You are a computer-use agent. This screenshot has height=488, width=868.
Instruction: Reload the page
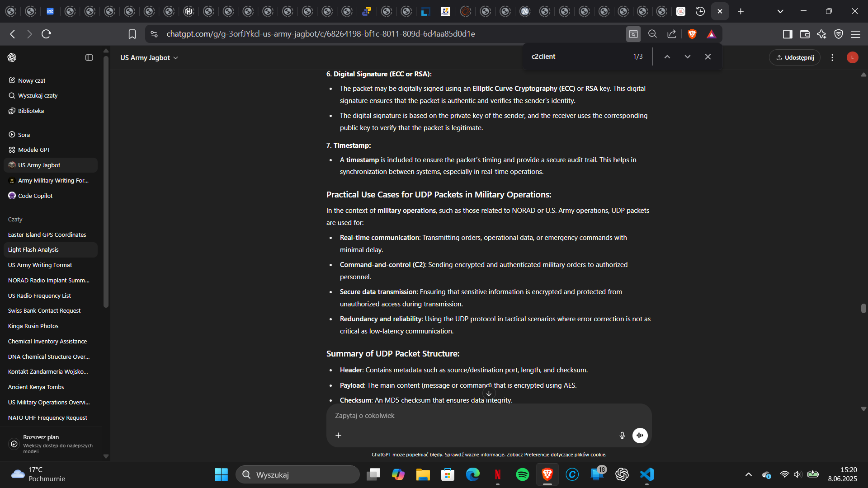(46, 34)
